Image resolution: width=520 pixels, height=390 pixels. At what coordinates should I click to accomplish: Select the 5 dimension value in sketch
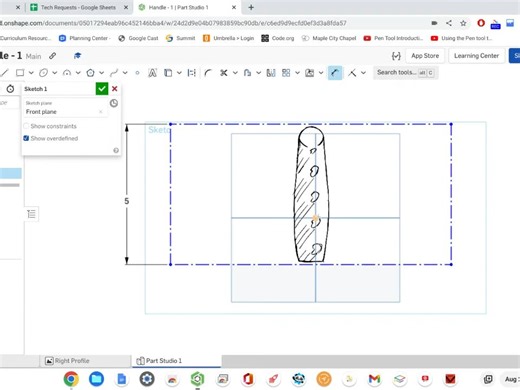127,201
